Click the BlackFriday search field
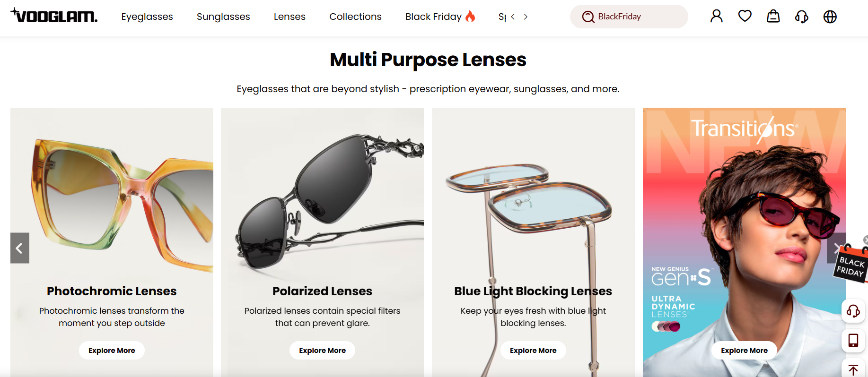 (634, 17)
